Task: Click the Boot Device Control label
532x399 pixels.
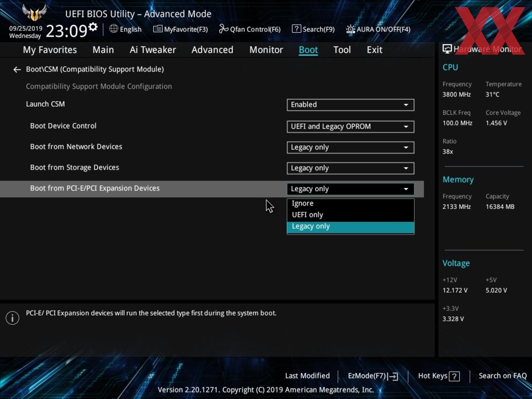Action: click(x=63, y=126)
